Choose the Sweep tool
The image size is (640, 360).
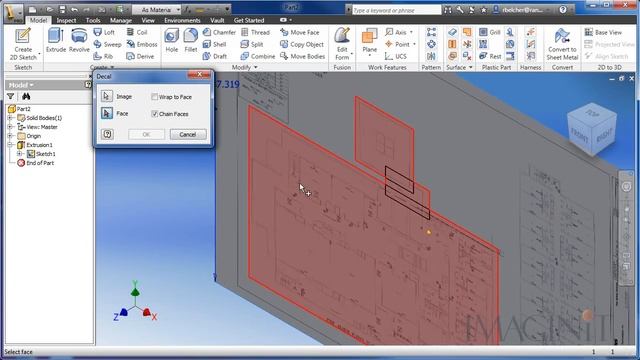pyautogui.click(x=107, y=44)
